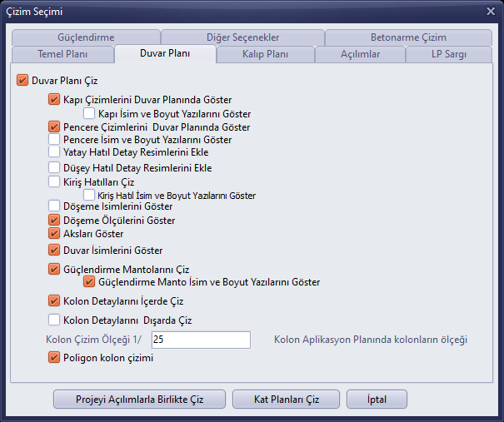The image size is (504, 422).
Task: Click Projeyi Açılımlarla Birlikte Çiz button
Action: pos(139,400)
